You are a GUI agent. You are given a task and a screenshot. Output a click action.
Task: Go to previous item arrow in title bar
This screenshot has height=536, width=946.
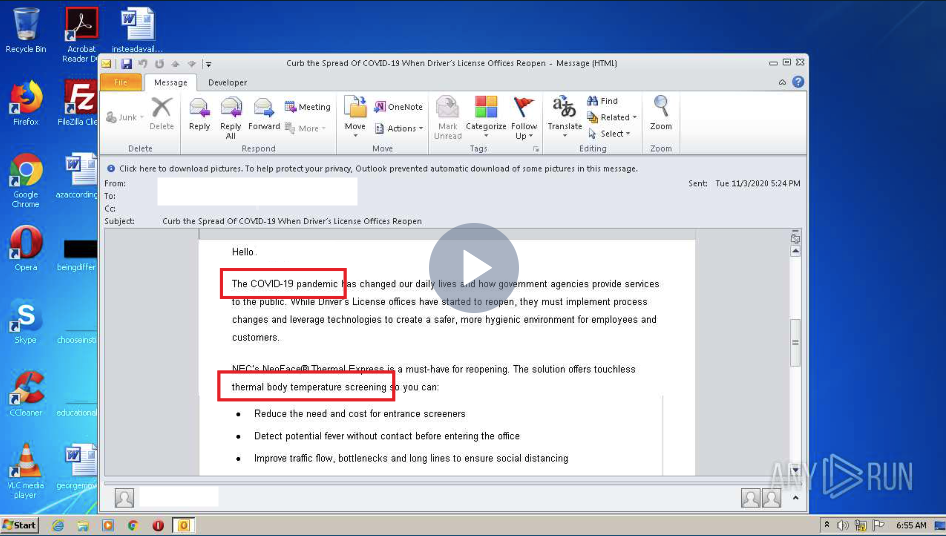pyautogui.click(x=176, y=63)
